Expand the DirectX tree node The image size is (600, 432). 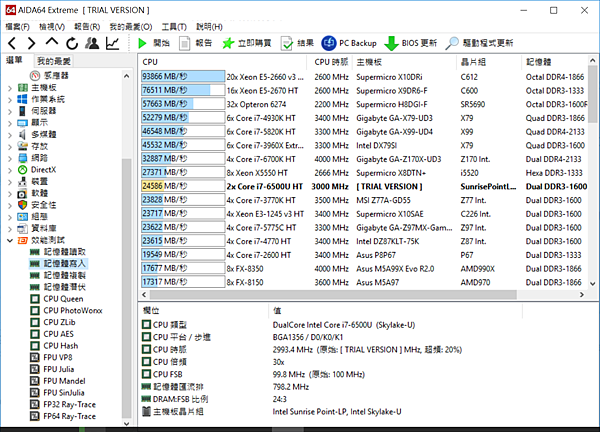pyautogui.click(x=10, y=170)
